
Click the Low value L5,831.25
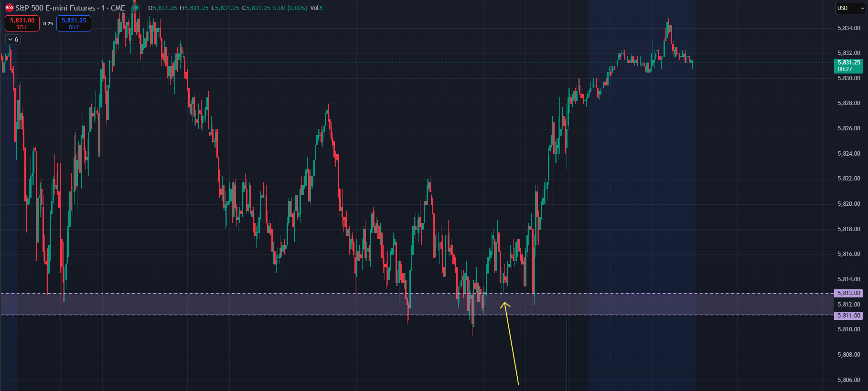[x=225, y=8]
